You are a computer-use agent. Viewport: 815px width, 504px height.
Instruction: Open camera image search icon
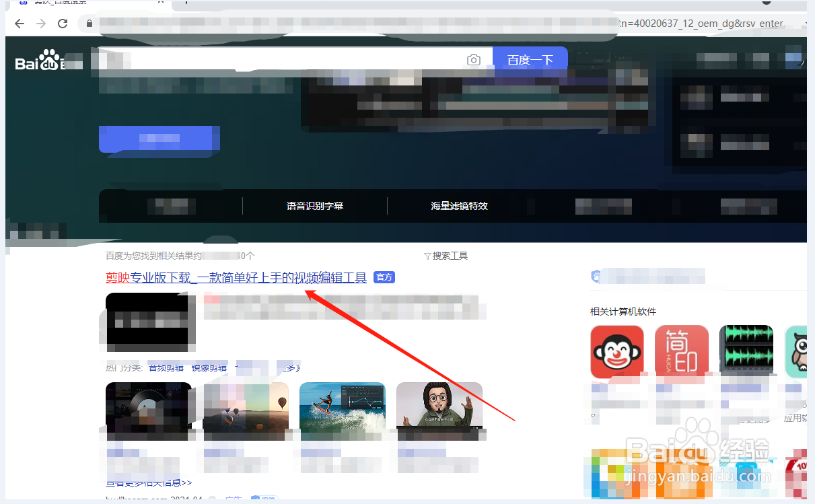click(474, 60)
